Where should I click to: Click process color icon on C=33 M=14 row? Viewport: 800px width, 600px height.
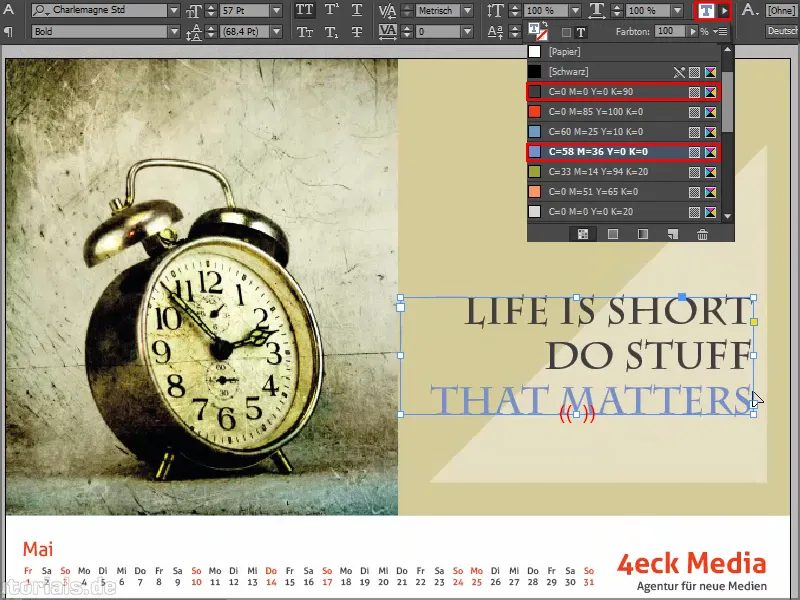tap(694, 172)
